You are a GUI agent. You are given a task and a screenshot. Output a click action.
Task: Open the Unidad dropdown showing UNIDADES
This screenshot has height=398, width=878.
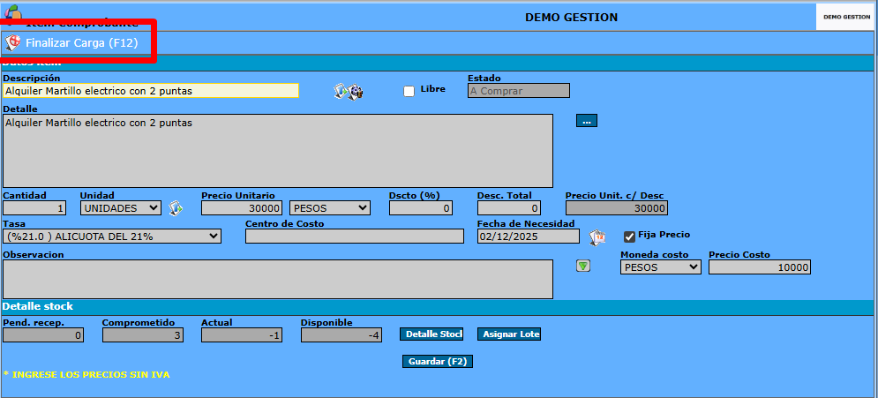(x=120, y=208)
